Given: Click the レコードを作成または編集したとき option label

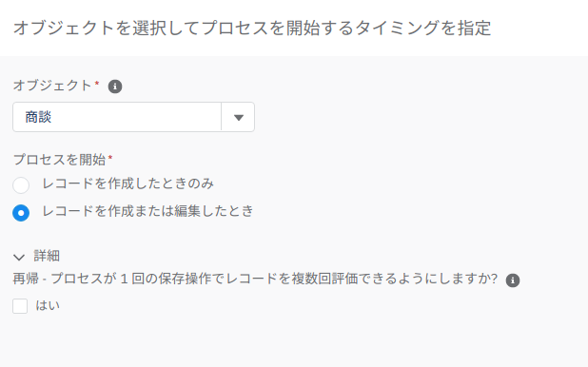Looking at the screenshot, I should 147,211.
